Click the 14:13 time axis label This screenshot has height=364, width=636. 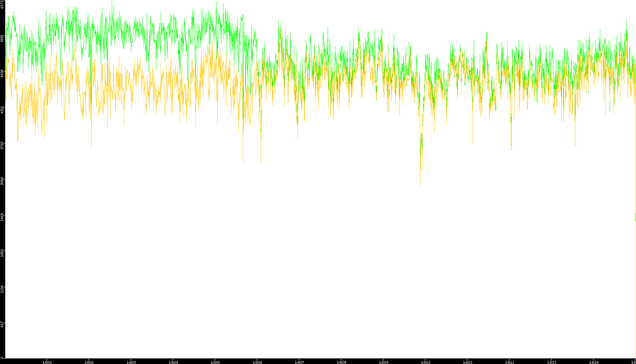[552, 362]
